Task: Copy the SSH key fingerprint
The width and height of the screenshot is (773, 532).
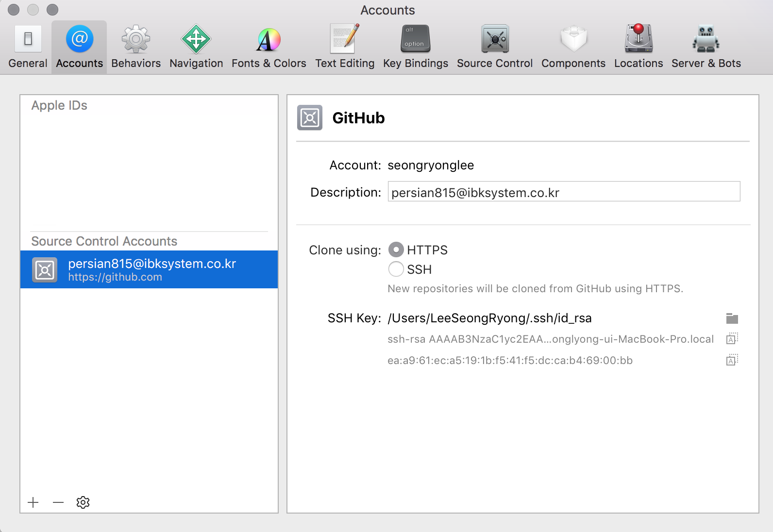Action: (x=732, y=360)
